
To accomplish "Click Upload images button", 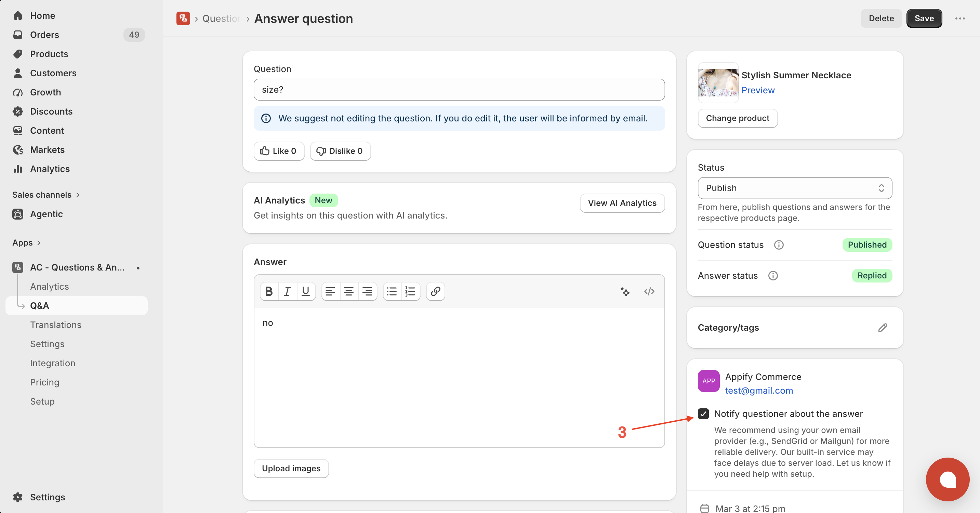I will (291, 469).
